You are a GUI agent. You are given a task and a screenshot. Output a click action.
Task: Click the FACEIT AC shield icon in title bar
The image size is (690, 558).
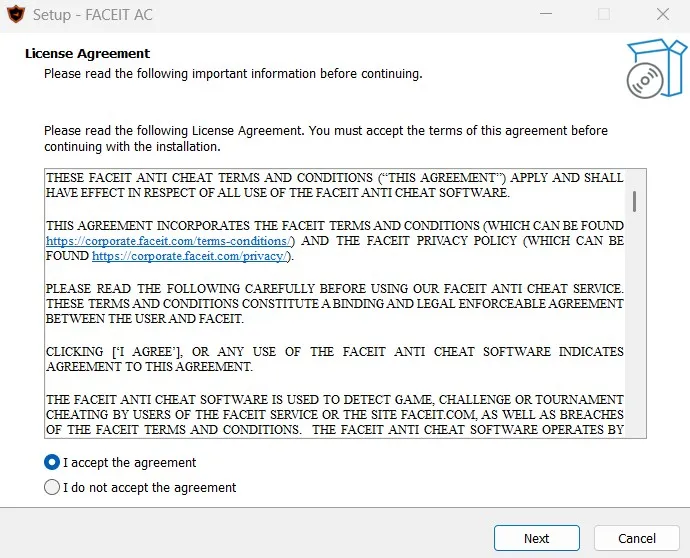coord(16,14)
